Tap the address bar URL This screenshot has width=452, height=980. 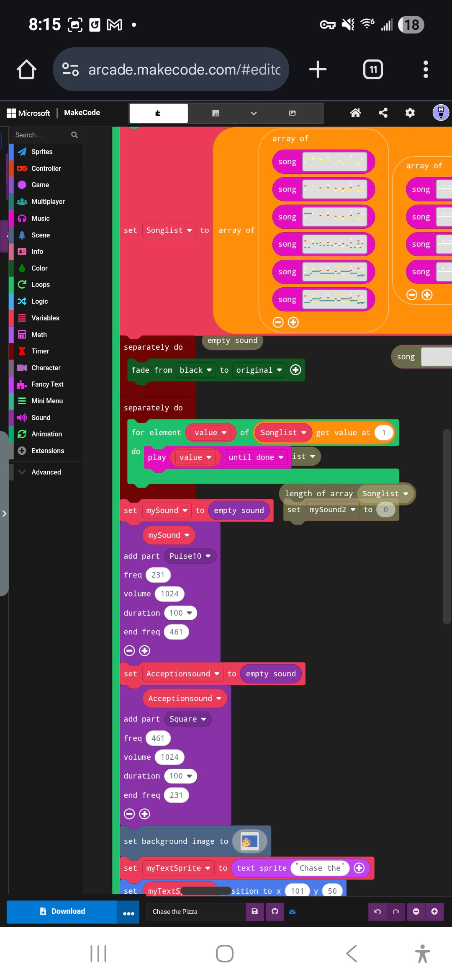[x=184, y=69]
